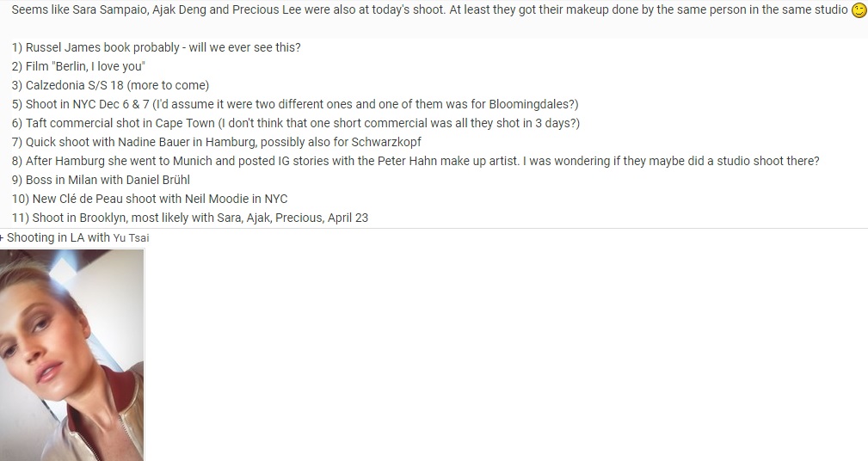Image resolution: width=868 pixels, height=461 pixels.
Task: Click the New Clé de Peau shoot line
Action: point(150,199)
